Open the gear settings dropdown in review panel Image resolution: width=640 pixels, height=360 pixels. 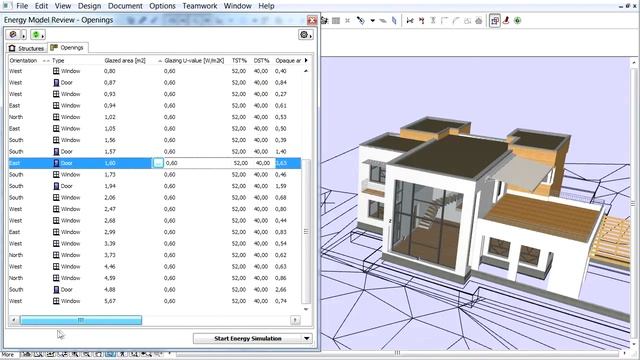point(306,35)
